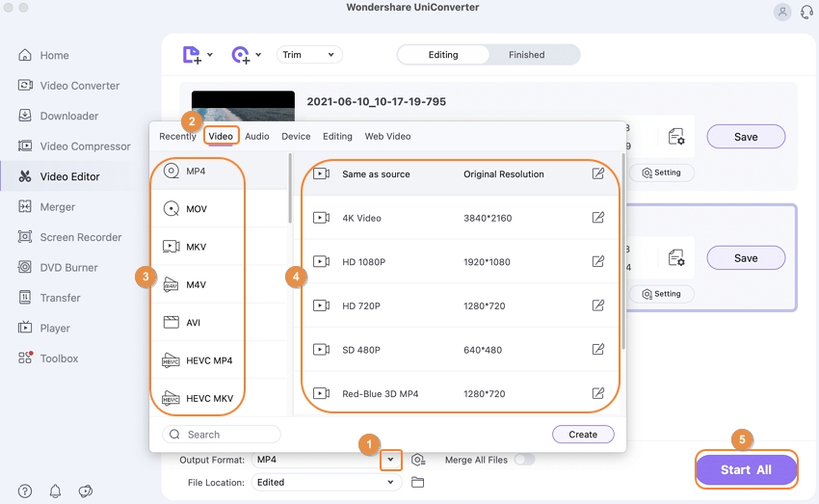Click the help question mark icon

[x=25, y=491]
